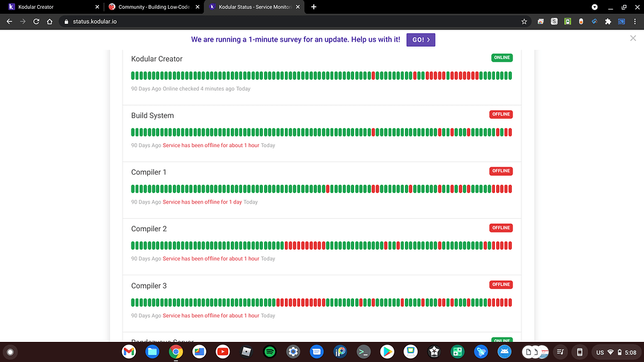Open the Play Store from the shelf

(387, 352)
